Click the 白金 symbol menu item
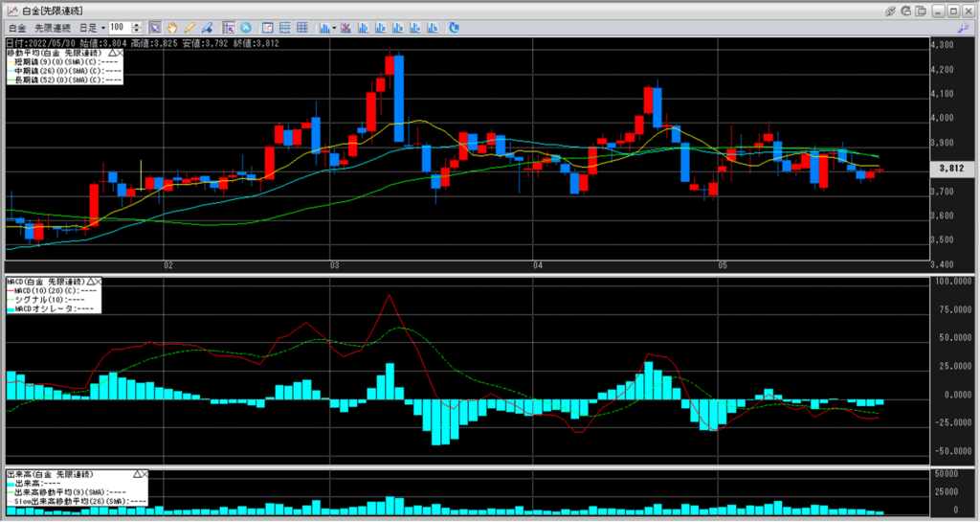 16,28
